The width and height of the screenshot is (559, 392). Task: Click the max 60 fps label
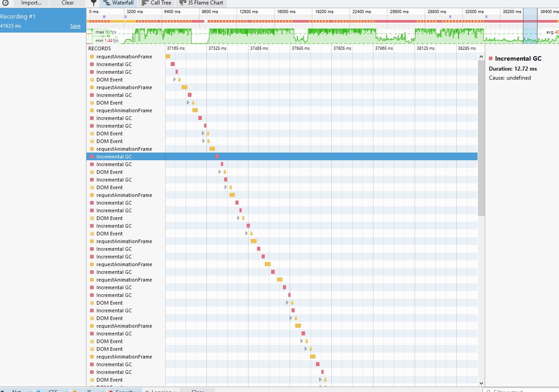click(x=106, y=32)
